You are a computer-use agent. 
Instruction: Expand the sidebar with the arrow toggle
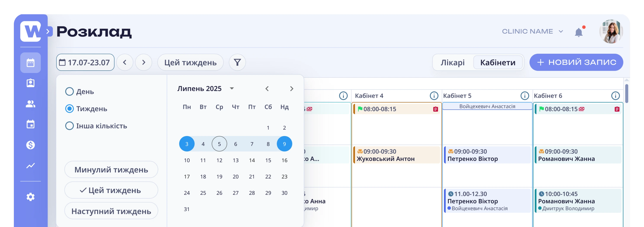[48, 32]
